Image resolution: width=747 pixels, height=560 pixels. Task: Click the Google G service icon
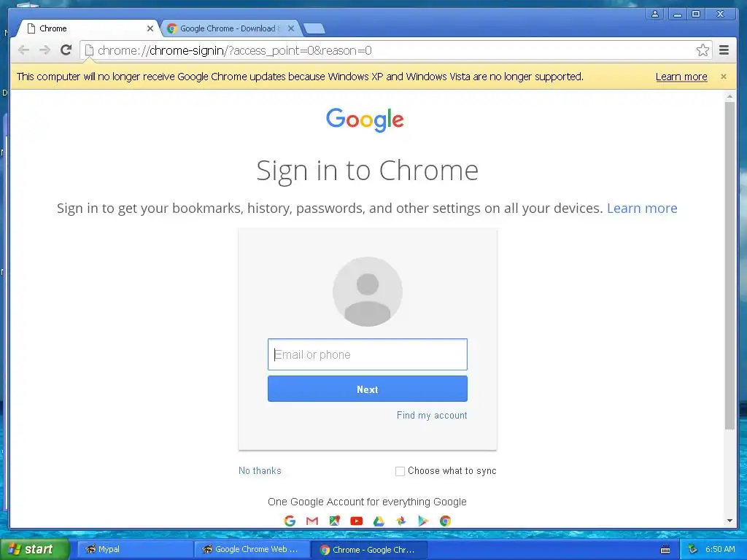[x=290, y=521]
